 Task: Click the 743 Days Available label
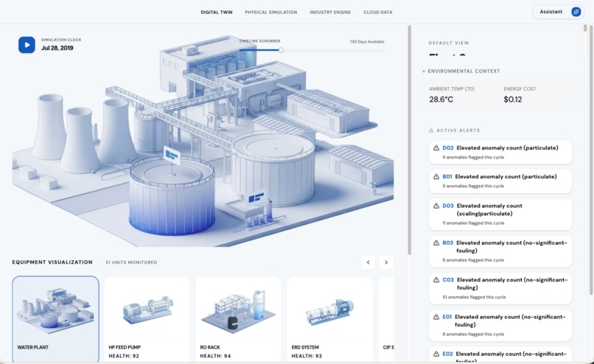(x=367, y=42)
